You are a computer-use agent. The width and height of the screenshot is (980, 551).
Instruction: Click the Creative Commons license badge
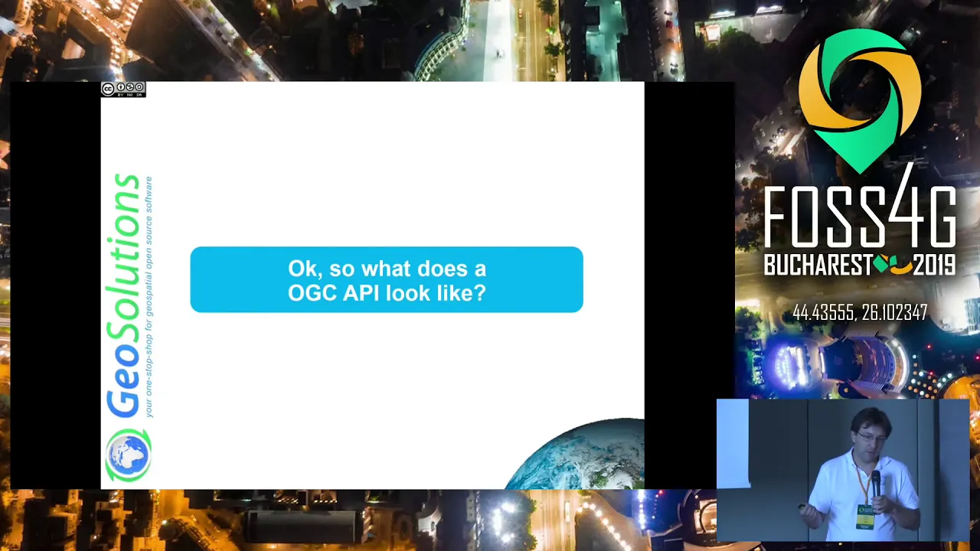pos(123,89)
